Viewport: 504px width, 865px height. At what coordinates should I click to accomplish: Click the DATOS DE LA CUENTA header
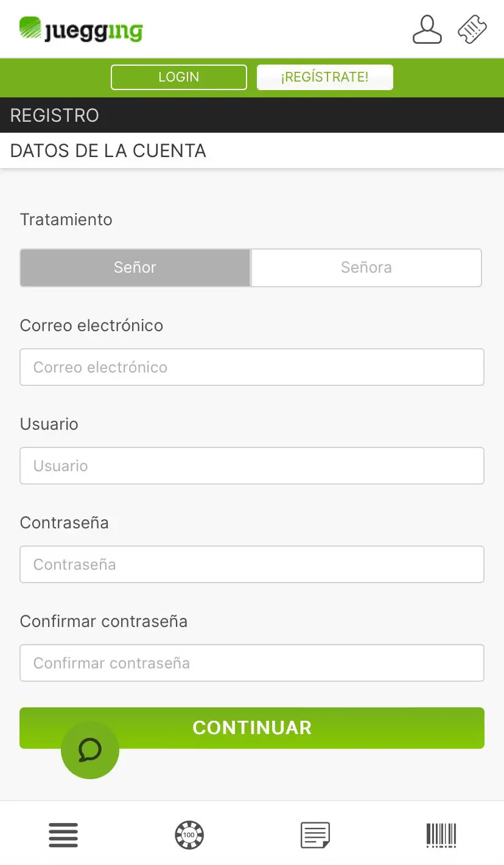coord(108,150)
